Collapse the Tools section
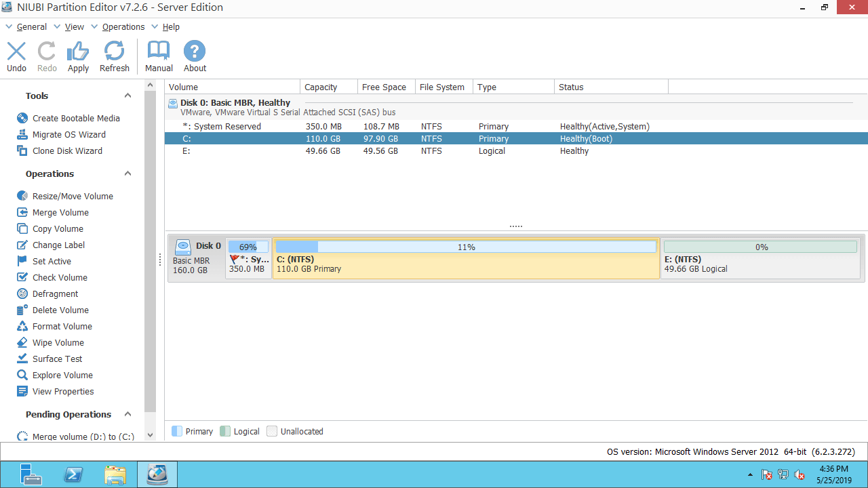The width and height of the screenshot is (868, 488). (x=127, y=96)
